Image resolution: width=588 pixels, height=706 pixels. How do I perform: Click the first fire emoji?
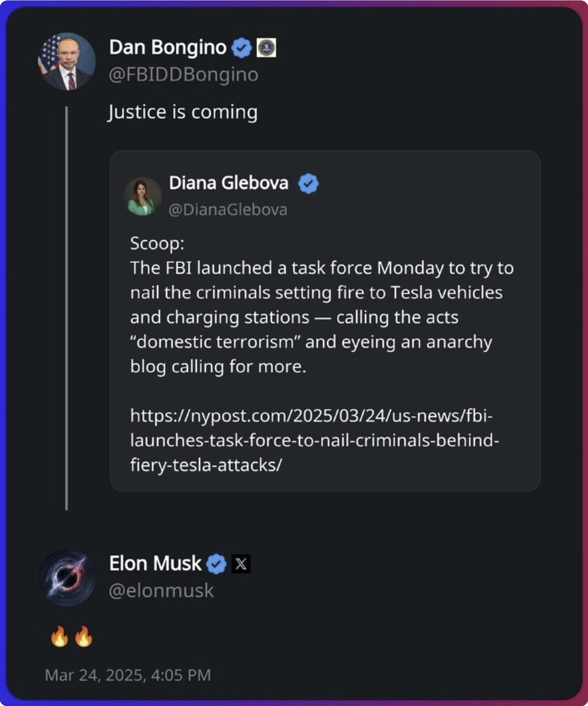pos(60,636)
